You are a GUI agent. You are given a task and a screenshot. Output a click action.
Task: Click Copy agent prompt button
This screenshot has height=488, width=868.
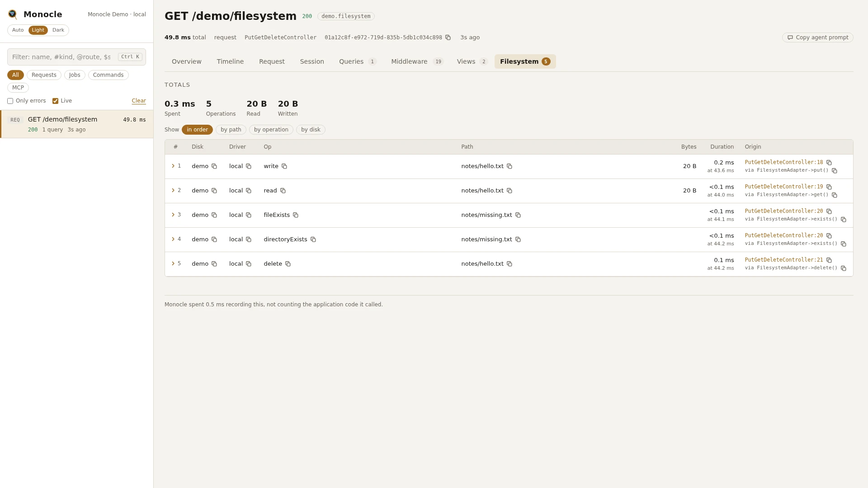point(818,38)
